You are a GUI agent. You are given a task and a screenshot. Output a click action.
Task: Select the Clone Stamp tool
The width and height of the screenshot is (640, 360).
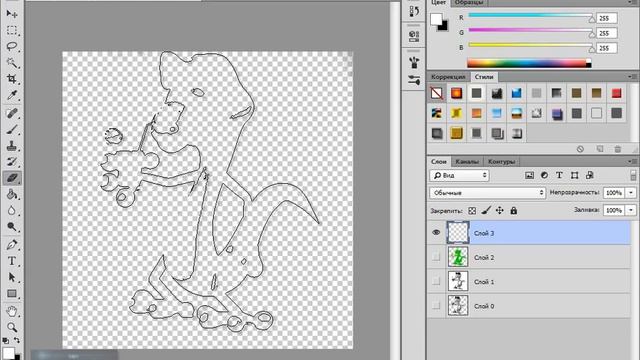[x=11, y=146]
